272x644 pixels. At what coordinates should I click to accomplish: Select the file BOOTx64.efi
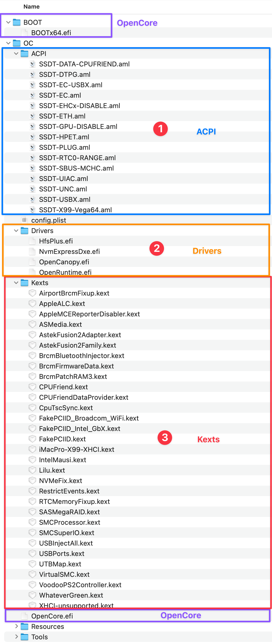pyautogui.click(x=51, y=33)
